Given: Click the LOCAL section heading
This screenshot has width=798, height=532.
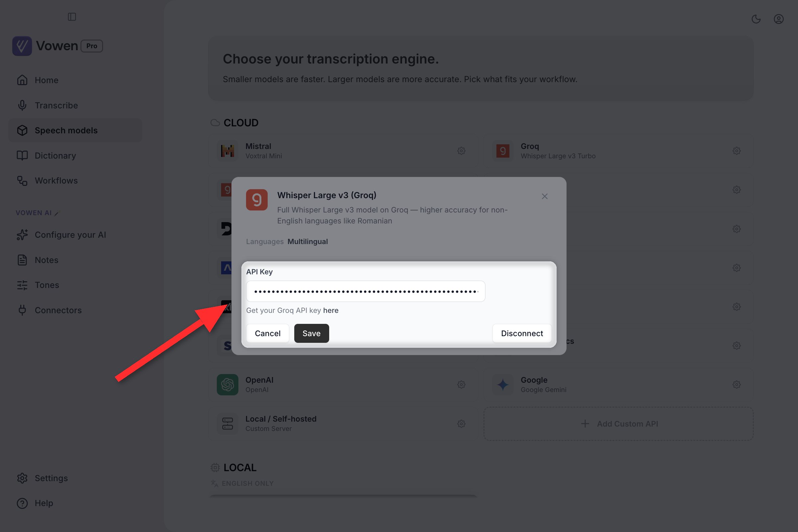Looking at the screenshot, I should click(240, 467).
